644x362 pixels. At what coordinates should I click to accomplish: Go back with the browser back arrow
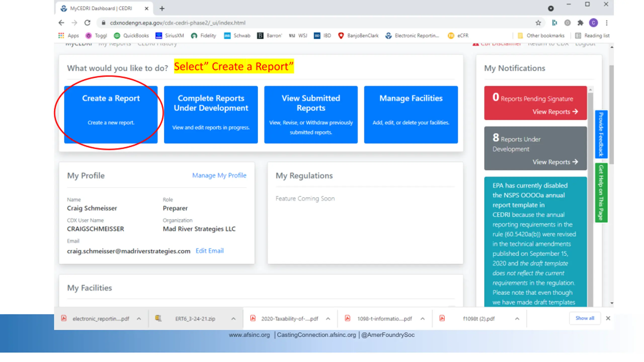point(61,23)
